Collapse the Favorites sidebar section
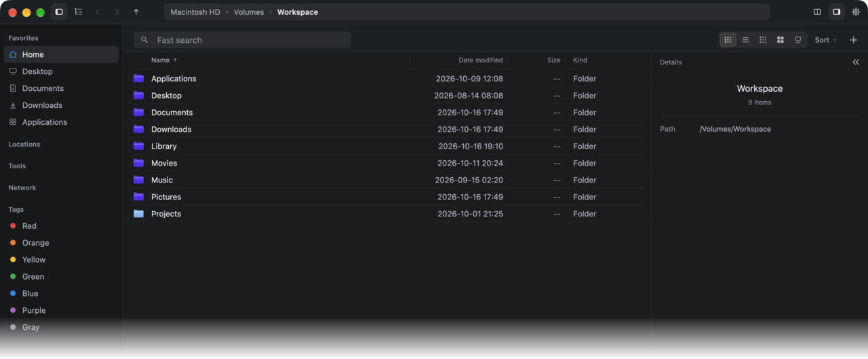This screenshot has width=868, height=359. pyautogui.click(x=23, y=39)
